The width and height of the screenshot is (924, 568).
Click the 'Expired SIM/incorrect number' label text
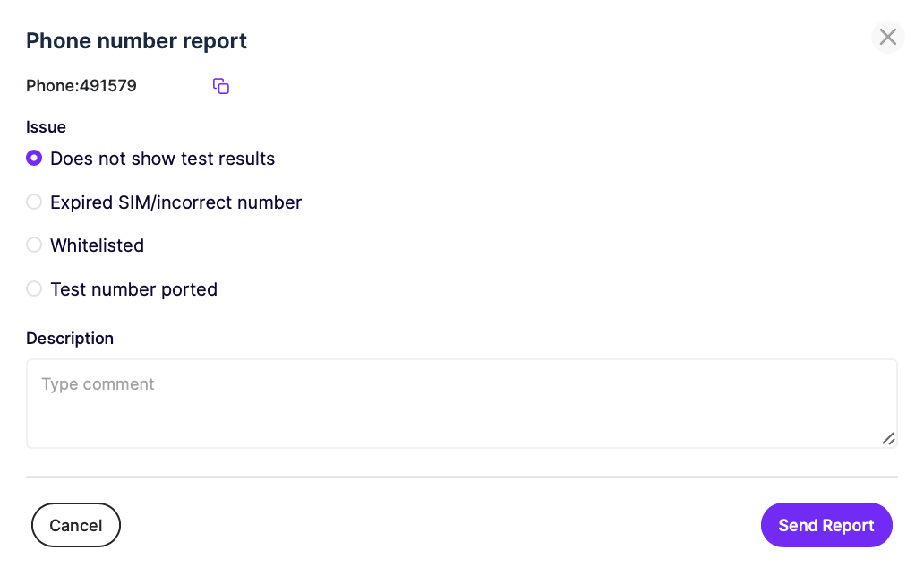tap(175, 202)
